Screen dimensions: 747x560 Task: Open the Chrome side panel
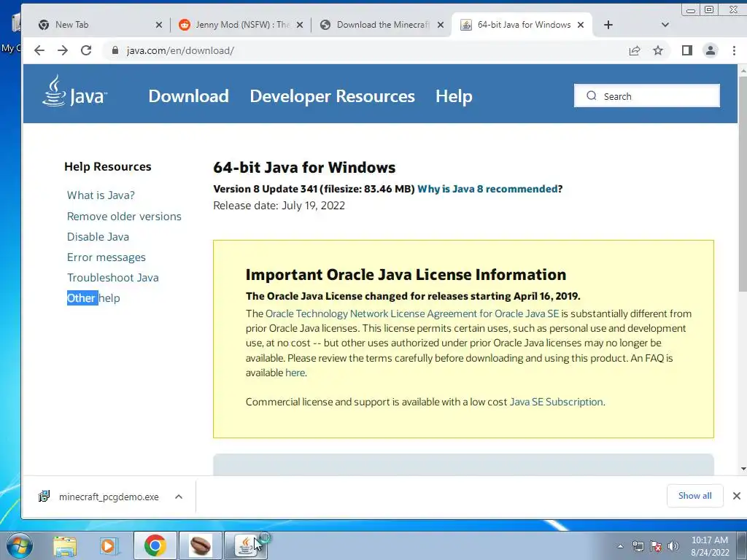686,50
